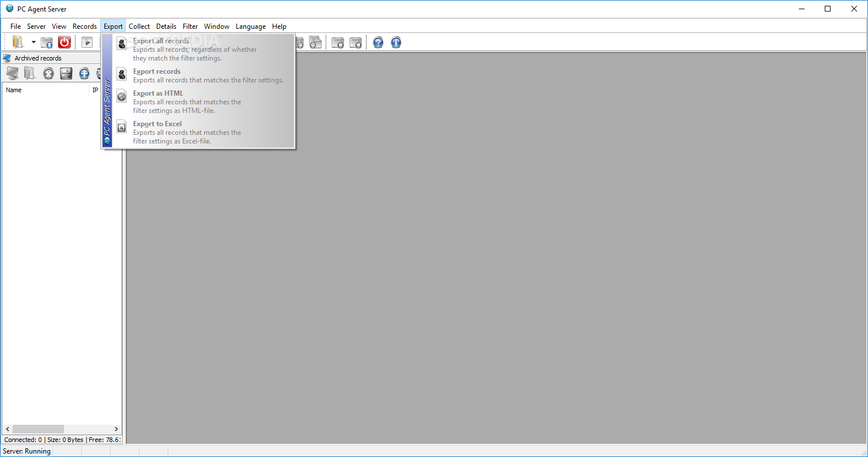Click the 'Archived records' panel title
This screenshot has width=868, height=457.
38,58
